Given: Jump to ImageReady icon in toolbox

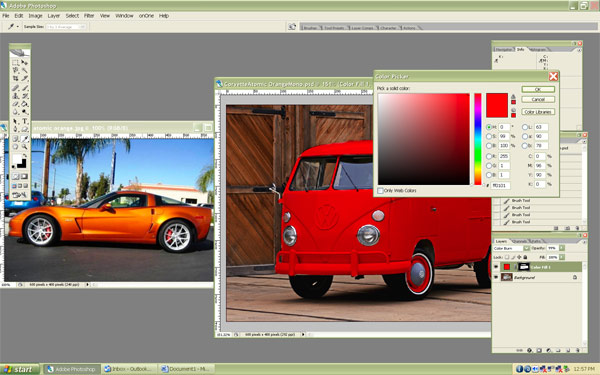Looking at the screenshot, I should click(x=20, y=195).
